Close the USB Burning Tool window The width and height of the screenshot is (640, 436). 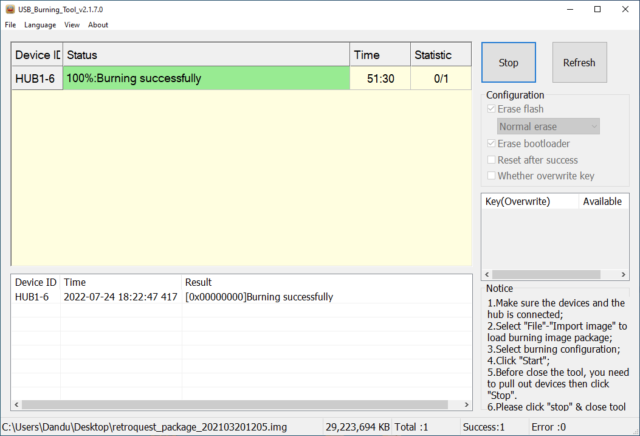click(x=625, y=9)
